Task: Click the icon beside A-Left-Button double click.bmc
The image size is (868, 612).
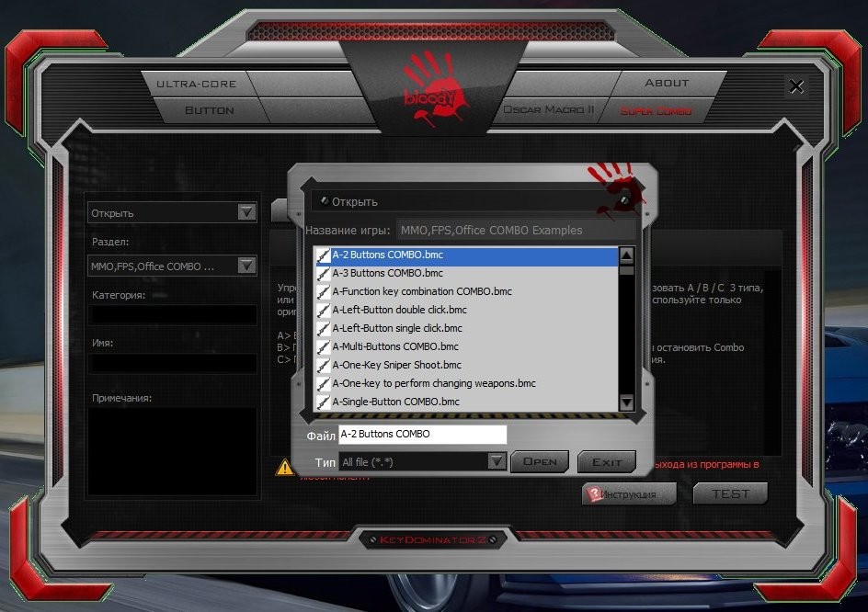Action: click(323, 311)
